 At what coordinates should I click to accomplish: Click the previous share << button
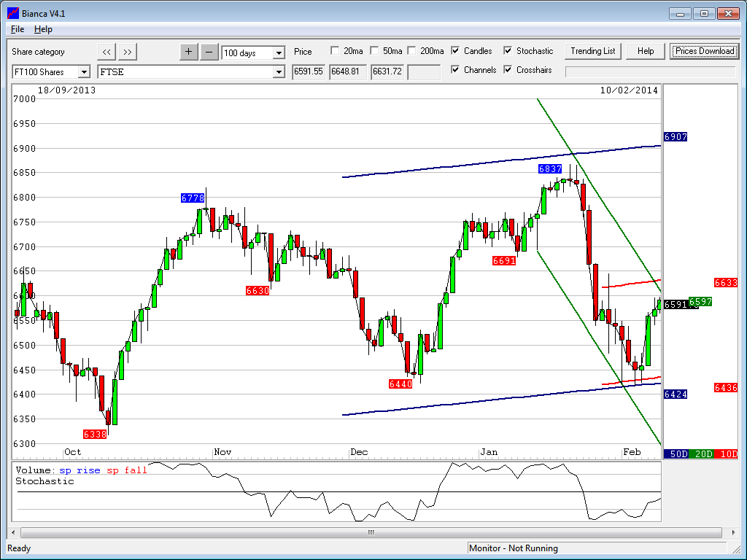pyautogui.click(x=107, y=52)
